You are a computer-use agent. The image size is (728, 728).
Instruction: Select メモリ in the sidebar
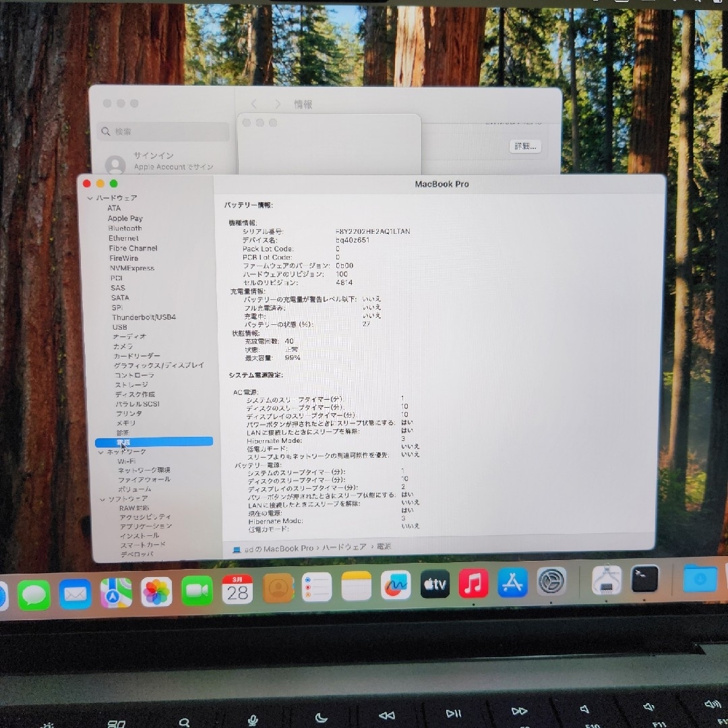click(x=126, y=423)
